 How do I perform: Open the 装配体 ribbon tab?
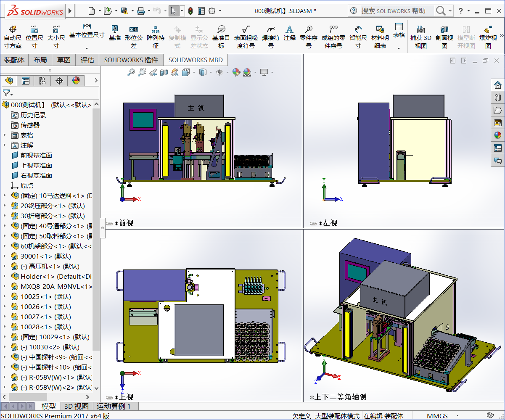(x=14, y=60)
